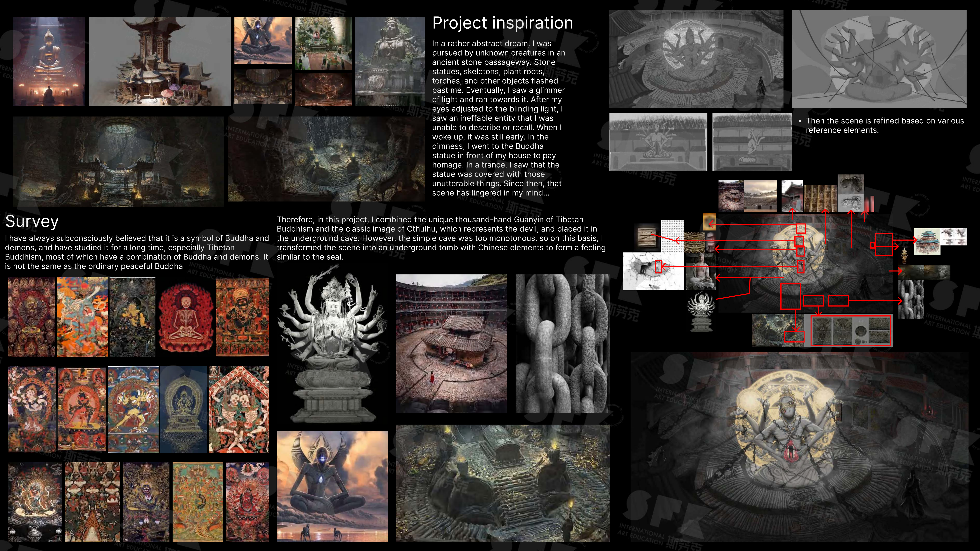Select the small blue meditating figure thumbnail
This screenshot has height=551, width=980.
(x=263, y=40)
